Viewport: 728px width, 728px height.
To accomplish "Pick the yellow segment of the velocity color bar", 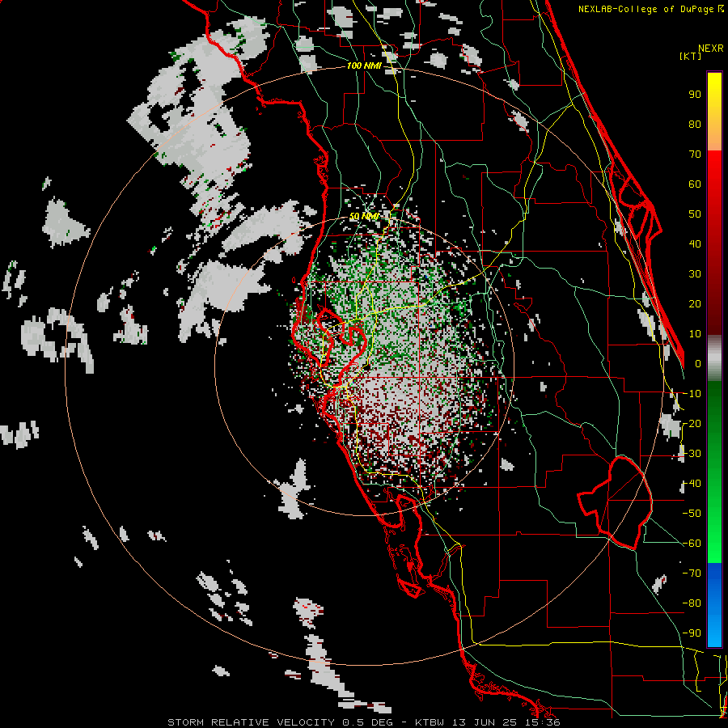I will [714, 112].
